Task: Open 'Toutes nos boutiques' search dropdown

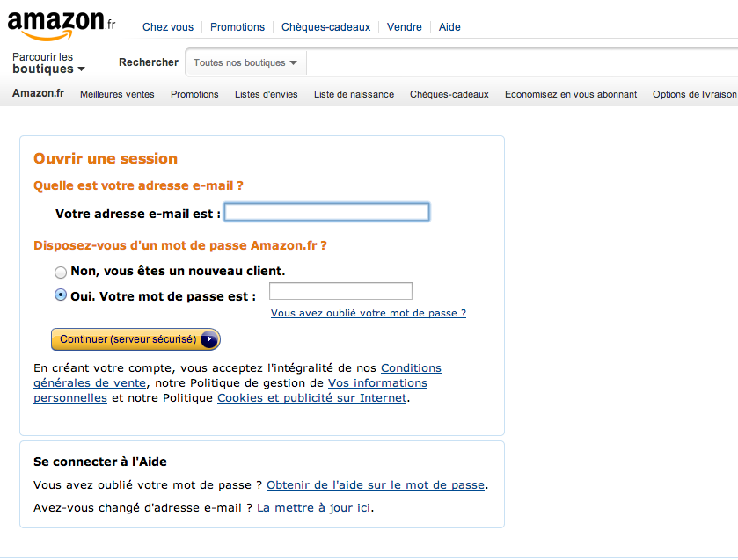Action: pos(245,63)
